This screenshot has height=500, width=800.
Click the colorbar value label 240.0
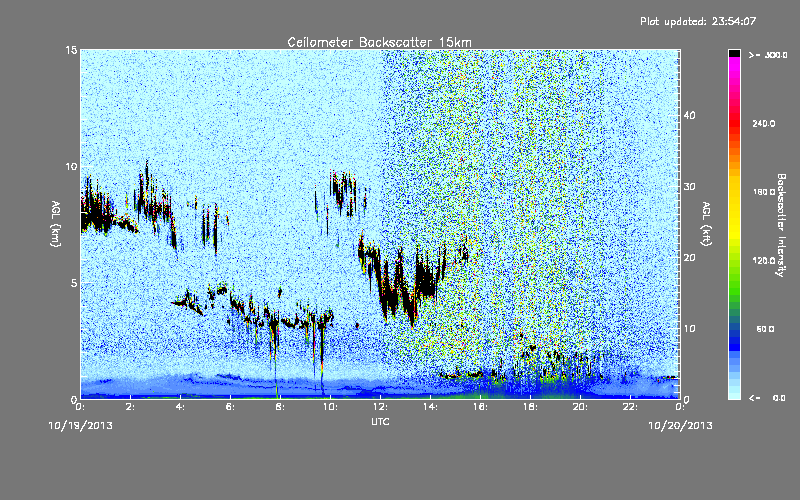pos(763,124)
